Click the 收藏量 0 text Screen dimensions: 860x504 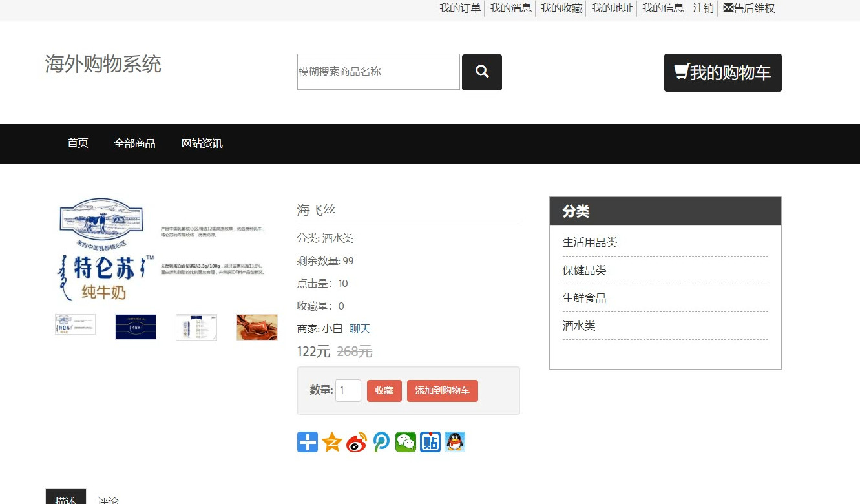coord(320,306)
